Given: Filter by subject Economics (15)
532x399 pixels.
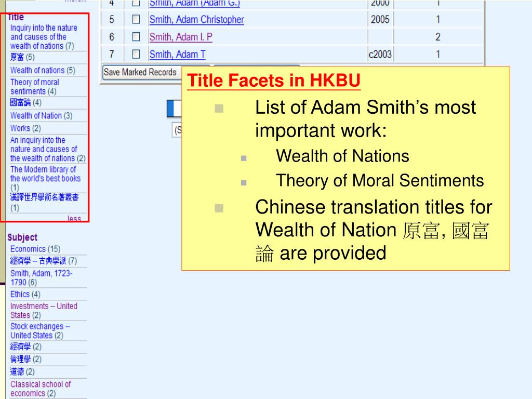Looking at the screenshot, I should pyautogui.click(x=35, y=249).
